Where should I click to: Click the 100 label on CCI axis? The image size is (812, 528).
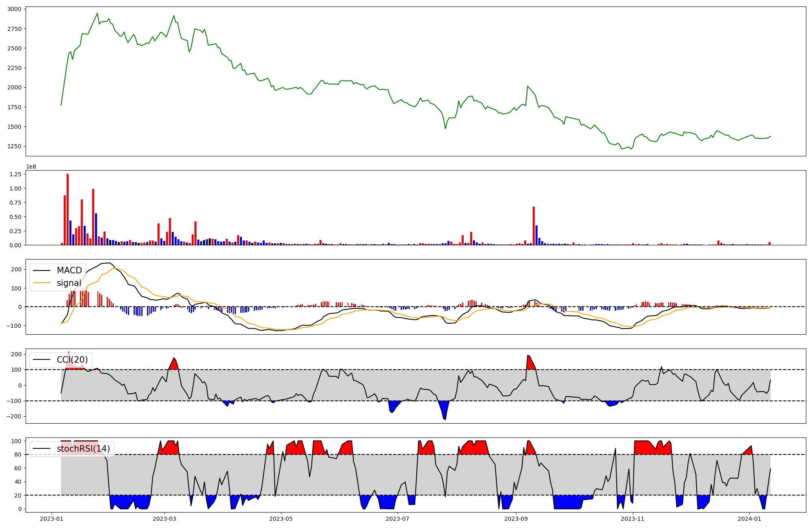17,370
